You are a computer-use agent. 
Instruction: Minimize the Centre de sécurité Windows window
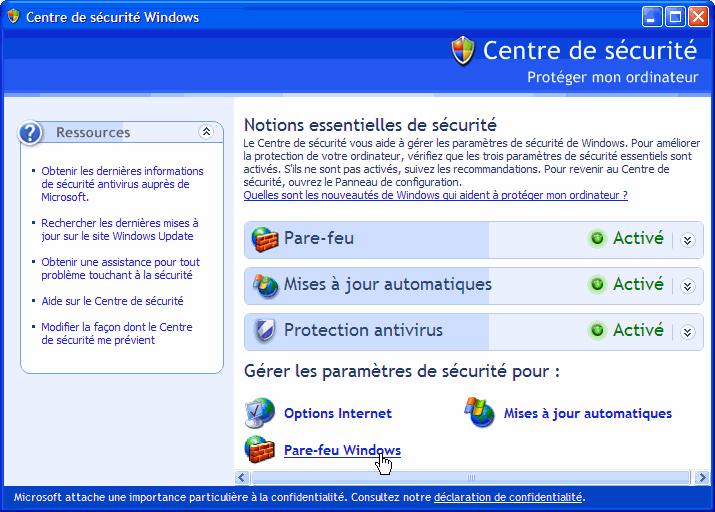pos(652,17)
